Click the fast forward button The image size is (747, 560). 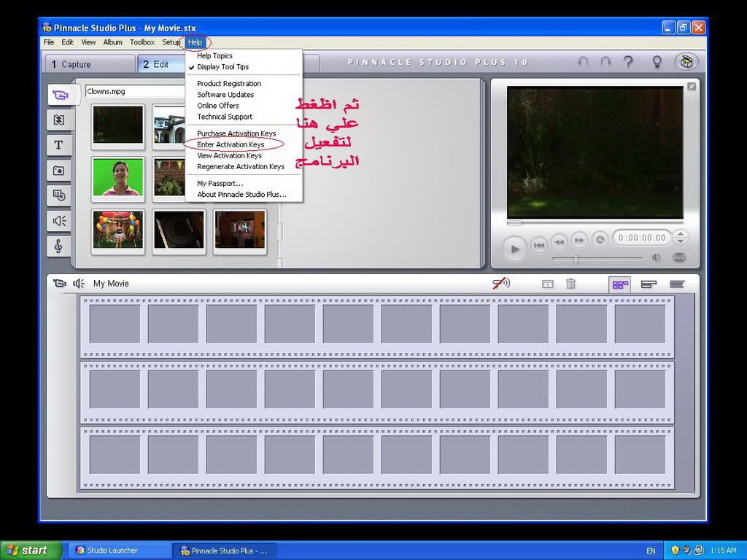pyautogui.click(x=579, y=240)
